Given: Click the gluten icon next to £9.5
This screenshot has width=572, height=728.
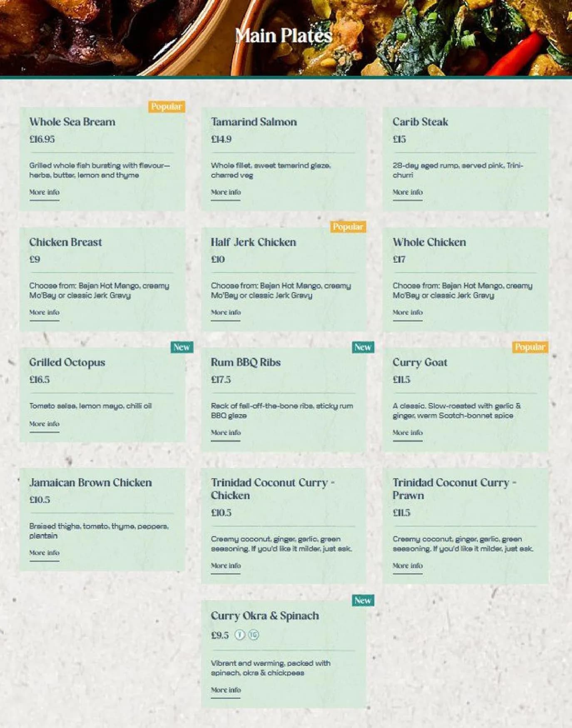Looking at the screenshot, I should coord(254,635).
